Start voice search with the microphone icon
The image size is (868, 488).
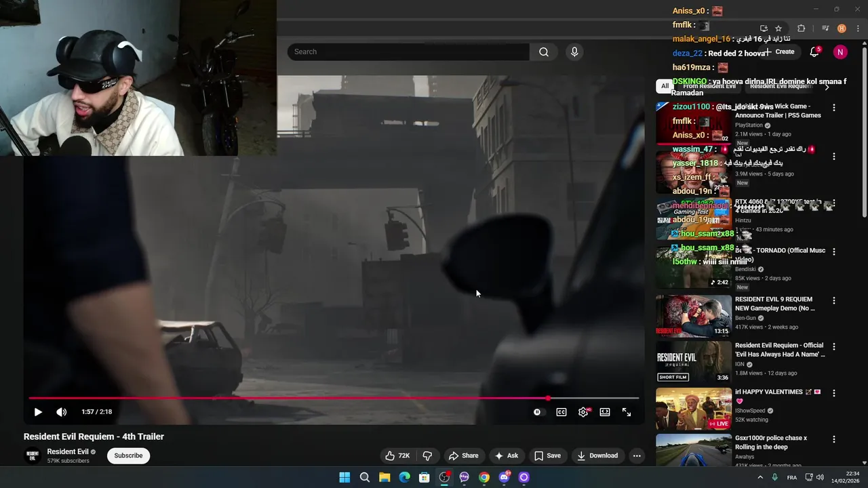(574, 52)
